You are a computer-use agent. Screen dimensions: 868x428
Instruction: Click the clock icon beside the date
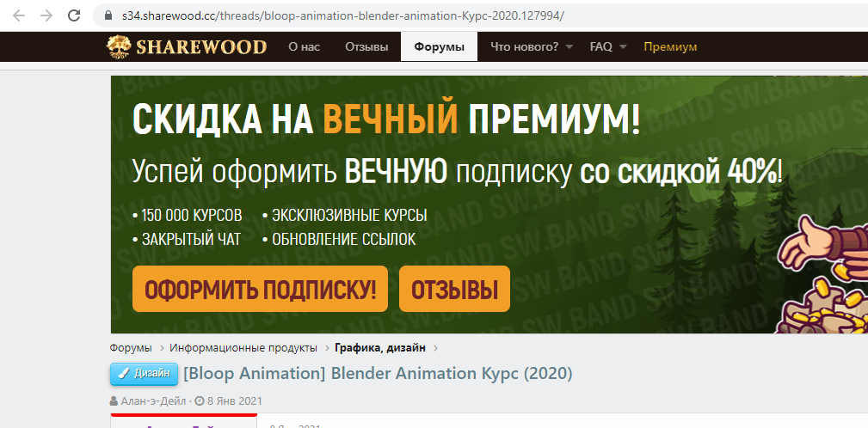pyautogui.click(x=200, y=400)
